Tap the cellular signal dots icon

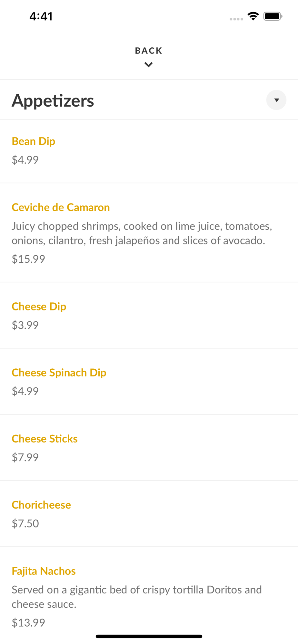click(236, 19)
